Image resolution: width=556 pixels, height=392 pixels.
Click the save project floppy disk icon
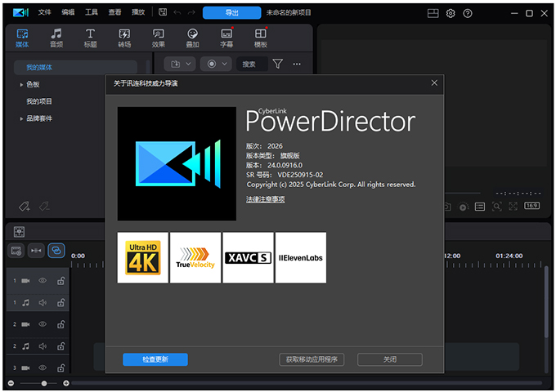click(164, 13)
